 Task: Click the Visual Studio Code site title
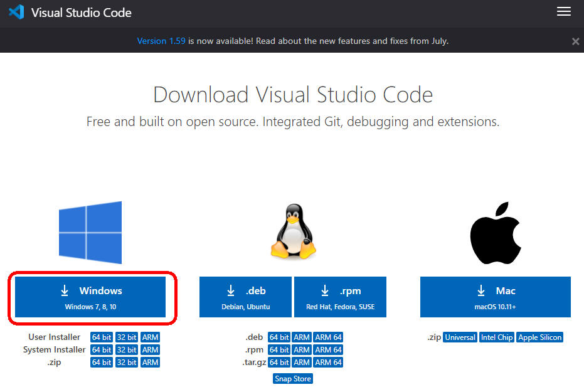tap(81, 13)
